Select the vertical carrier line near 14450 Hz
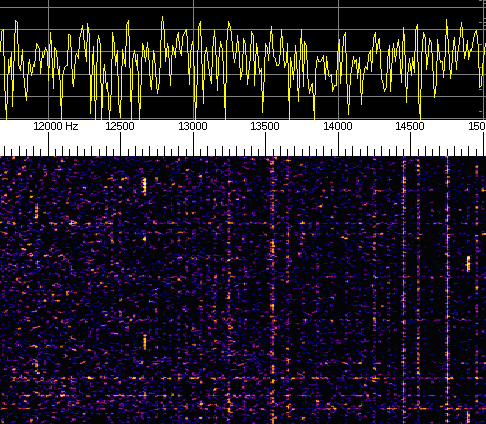 click(x=404, y=290)
